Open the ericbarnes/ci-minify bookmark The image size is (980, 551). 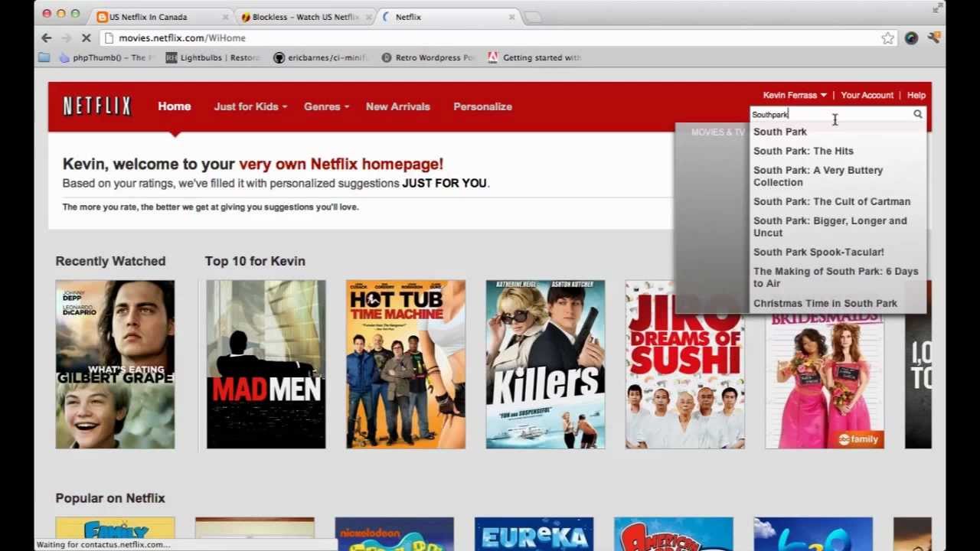coord(322,57)
